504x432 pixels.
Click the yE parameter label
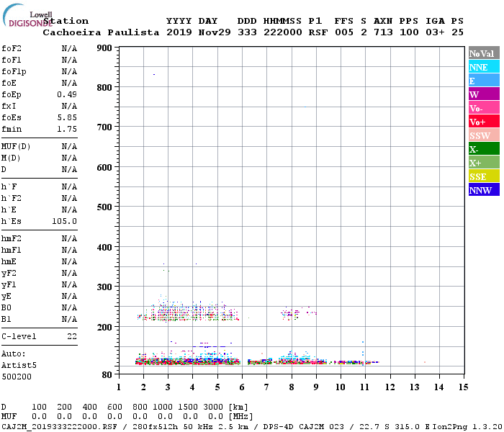click(x=6, y=297)
